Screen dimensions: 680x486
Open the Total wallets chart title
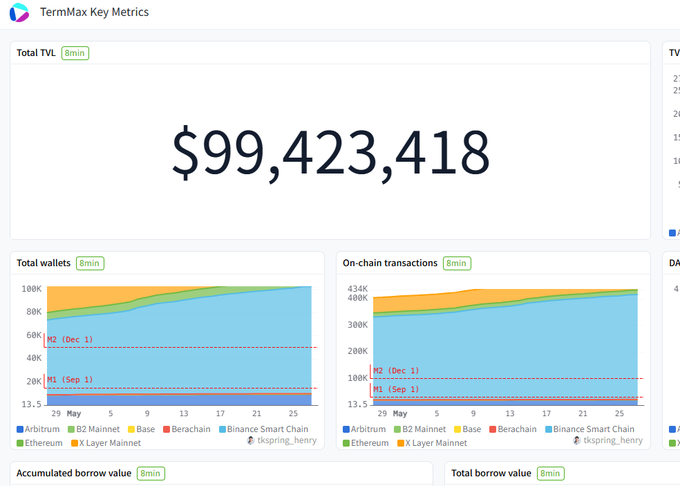pyautogui.click(x=43, y=263)
